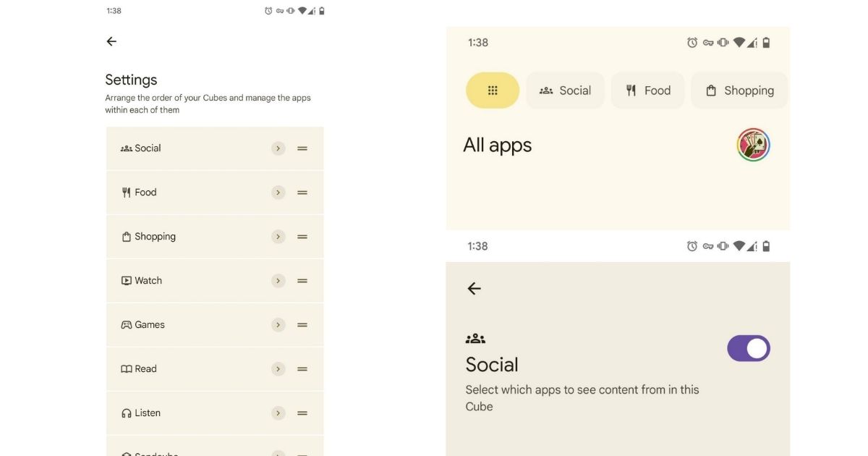The width and height of the screenshot is (868, 456).
Task: Open the Listen row chevron
Action: coord(278,413)
